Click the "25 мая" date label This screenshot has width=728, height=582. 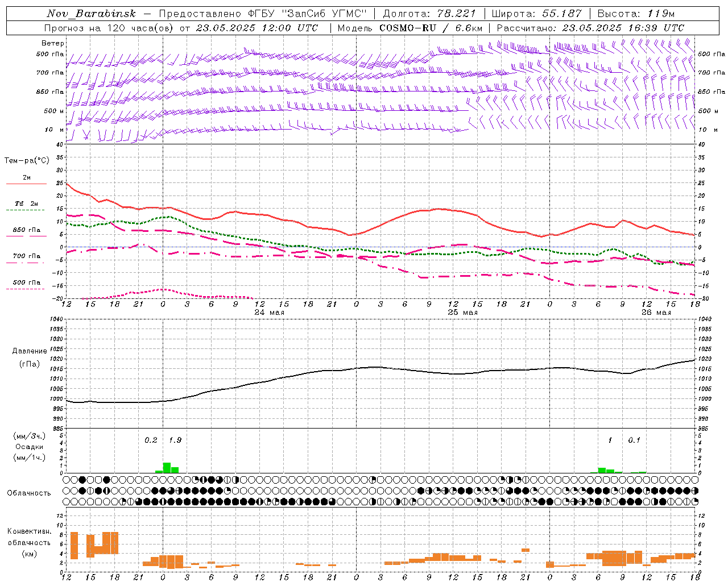pos(462,313)
